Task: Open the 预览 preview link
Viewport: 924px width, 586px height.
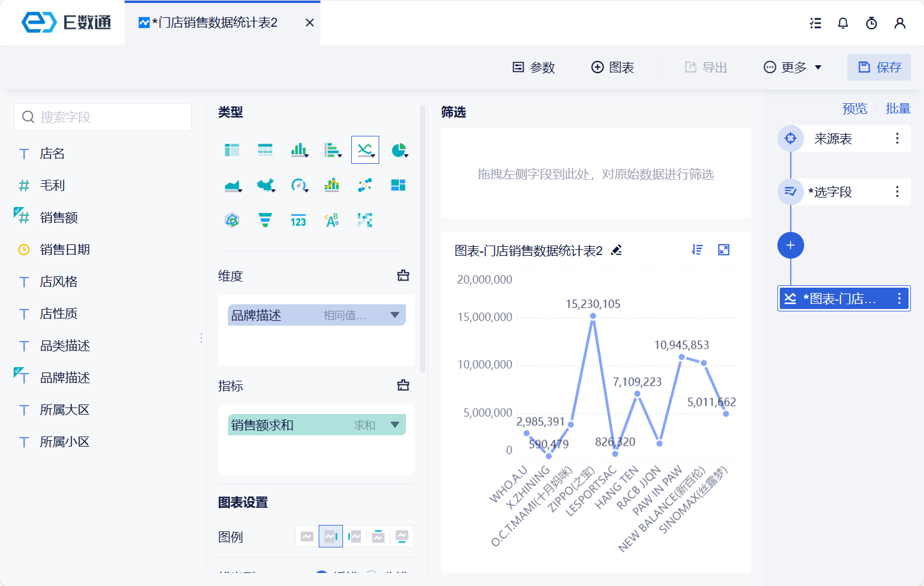Action: click(x=855, y=109)
